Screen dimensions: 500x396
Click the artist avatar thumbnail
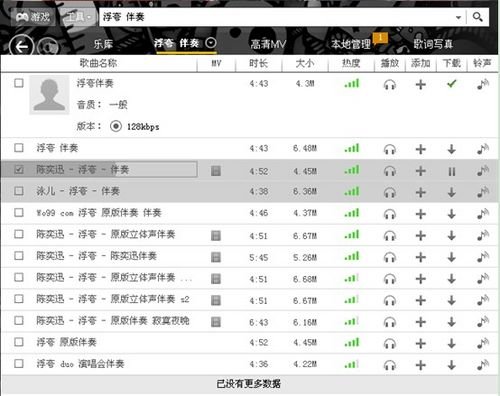[49, 95]
